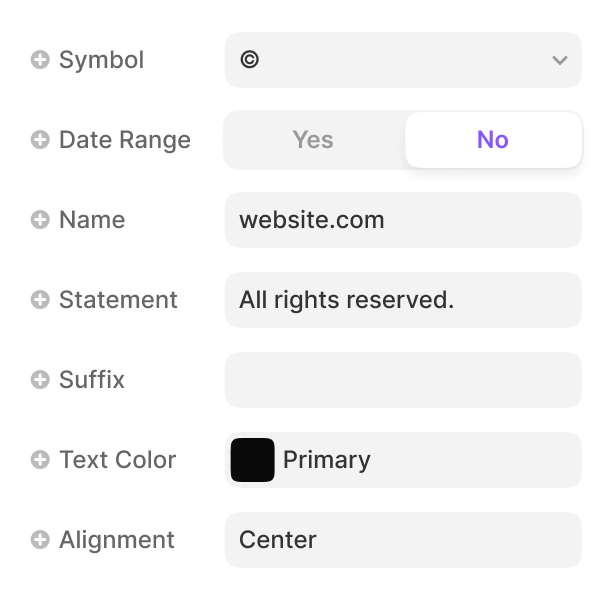
Task: Click the Text Color property label
Action: coord(117,460)
